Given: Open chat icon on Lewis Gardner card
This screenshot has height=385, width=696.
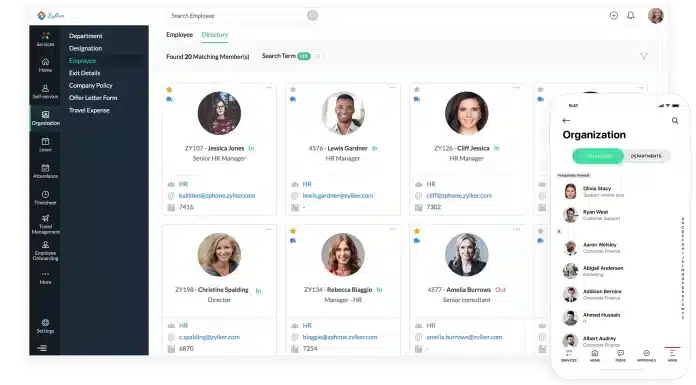Looking at the screenshot, I should pos(293,99).
